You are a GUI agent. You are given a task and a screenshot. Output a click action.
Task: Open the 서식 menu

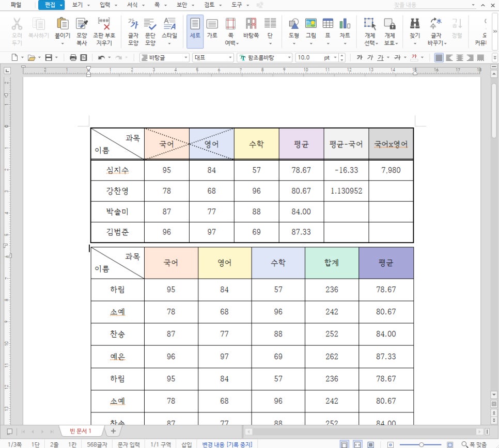132,5
